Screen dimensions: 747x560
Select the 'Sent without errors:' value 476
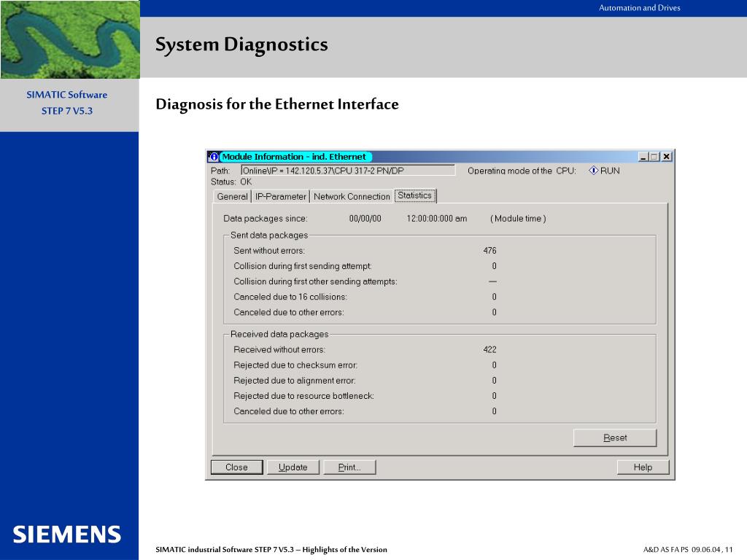tap(489, 251)
